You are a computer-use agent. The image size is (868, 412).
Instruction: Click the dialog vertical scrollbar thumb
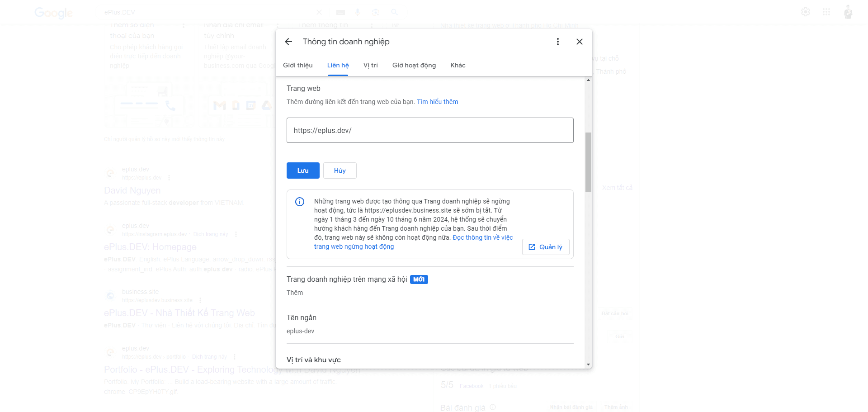[x=588, y=162]
